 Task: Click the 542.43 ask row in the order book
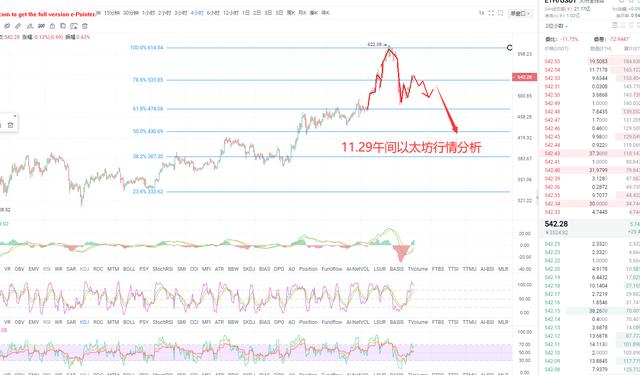point(589,153)
